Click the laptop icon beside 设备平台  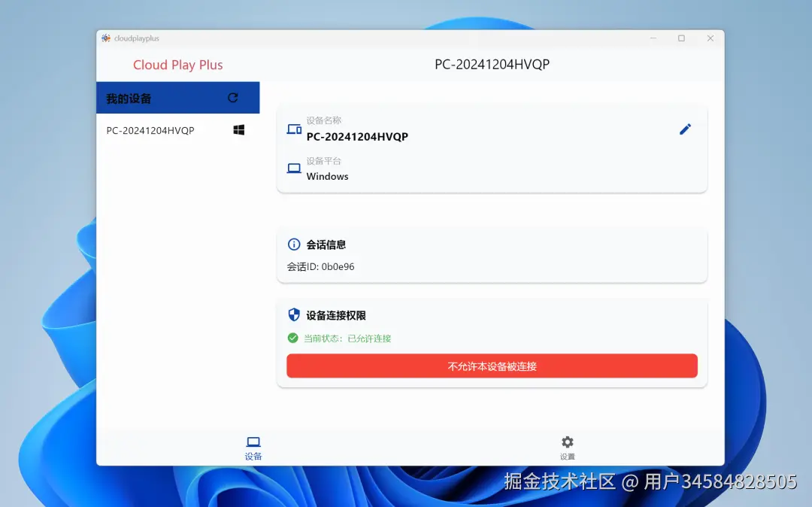click(294, 168)
